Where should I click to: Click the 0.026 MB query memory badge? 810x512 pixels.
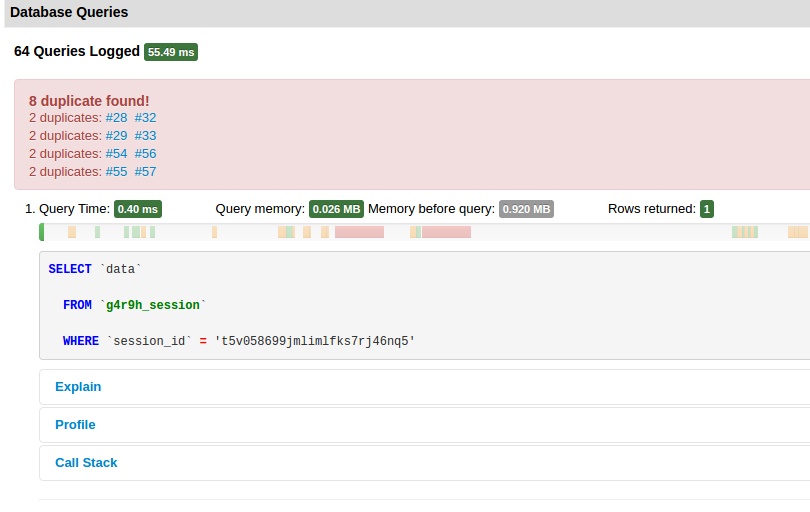click(x=336, y=209)
